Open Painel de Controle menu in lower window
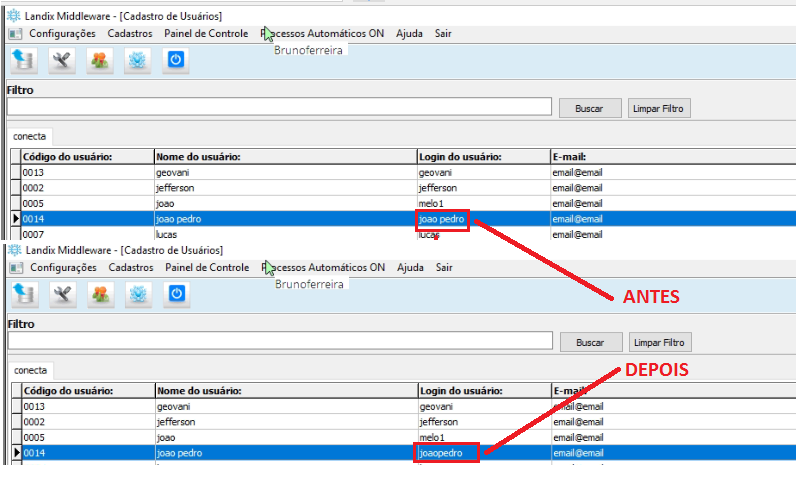Image resolution: width=796 pixels, height=480 pixels. click(207, 267)
